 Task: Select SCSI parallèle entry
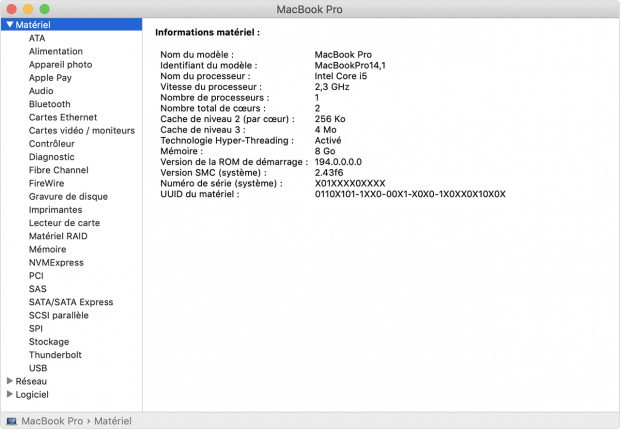[x=59, y=315]
